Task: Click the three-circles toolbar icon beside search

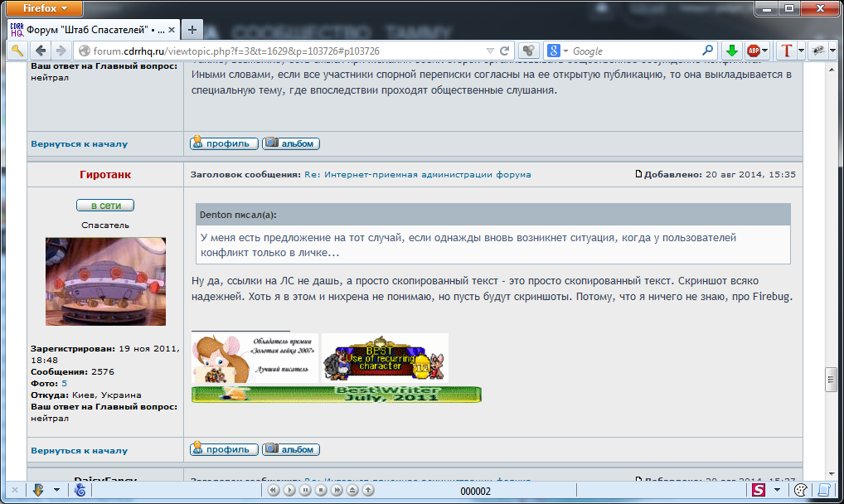Action: pos(529,51)
